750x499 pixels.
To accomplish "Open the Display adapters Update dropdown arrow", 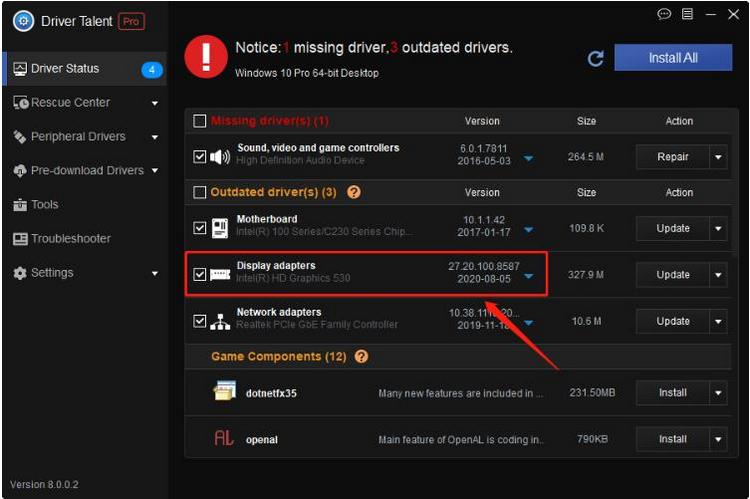I will pos(718,275).
